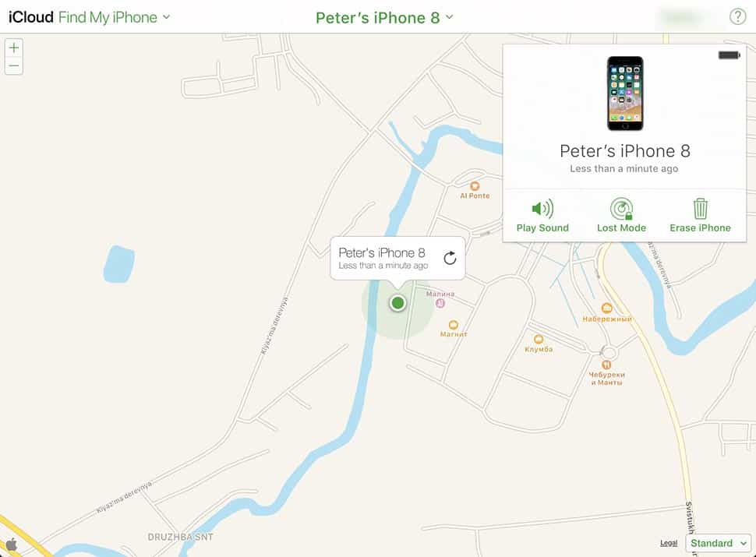Zoom in the map with plus button
This screenshot has width=756, height=557.
[14, 48]
